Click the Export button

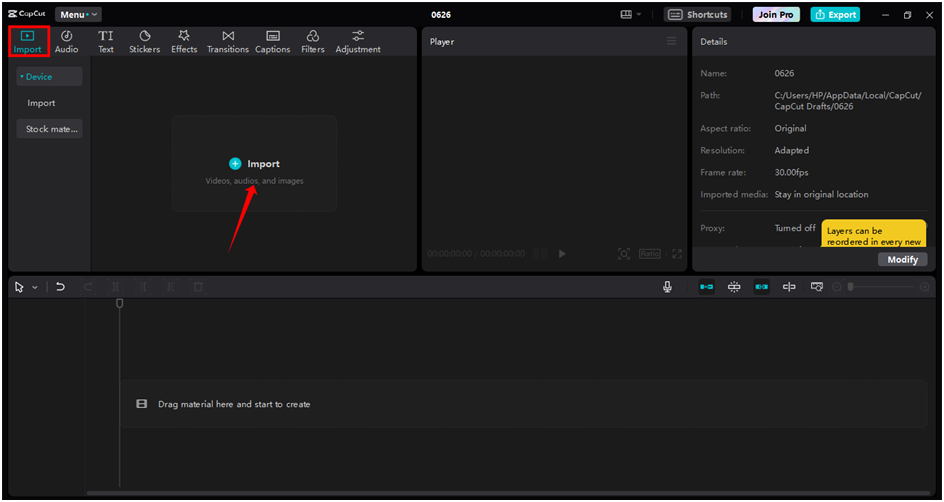point(835,14)
